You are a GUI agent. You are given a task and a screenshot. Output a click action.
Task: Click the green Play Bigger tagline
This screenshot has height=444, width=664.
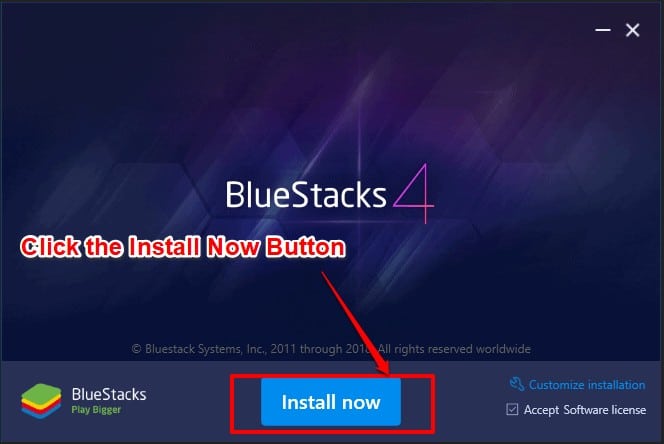[x=96, y=410]
